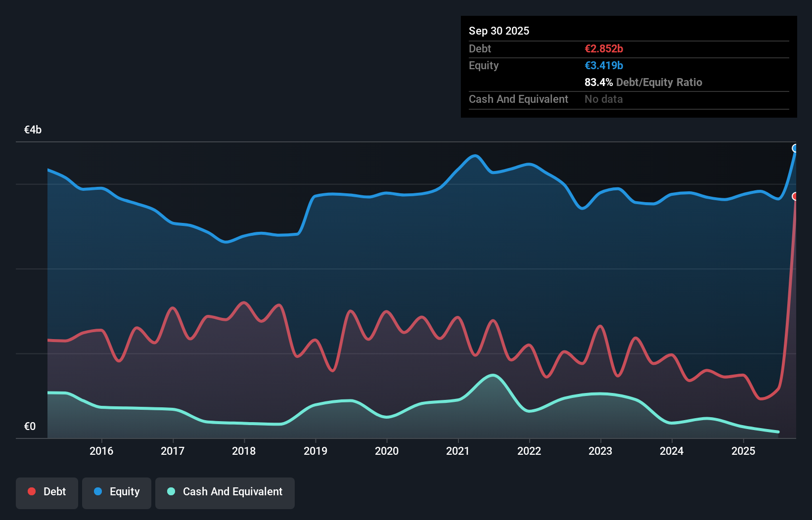Toggle the Equity series legend button
The width and height of the screenshot is (812, 520).
[117, 493]
